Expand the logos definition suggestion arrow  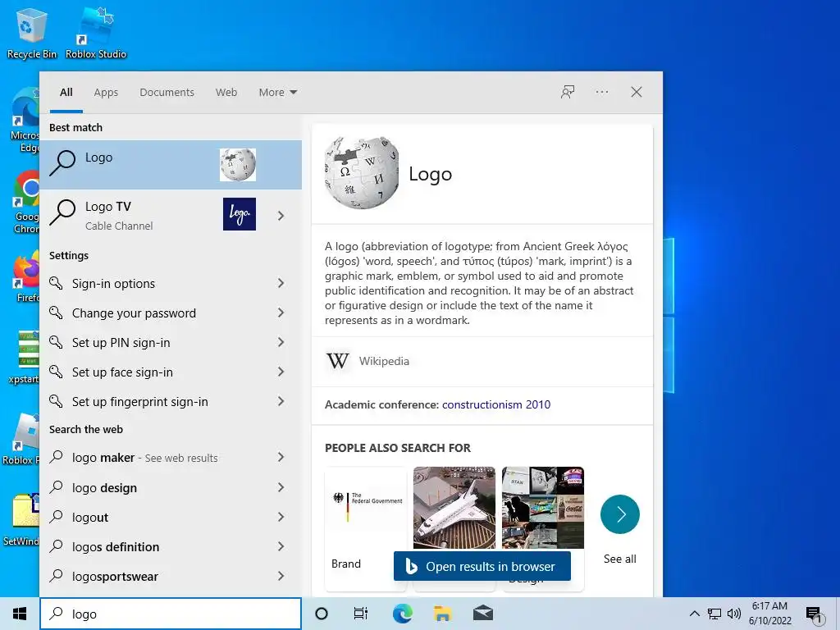pos(281,546)
